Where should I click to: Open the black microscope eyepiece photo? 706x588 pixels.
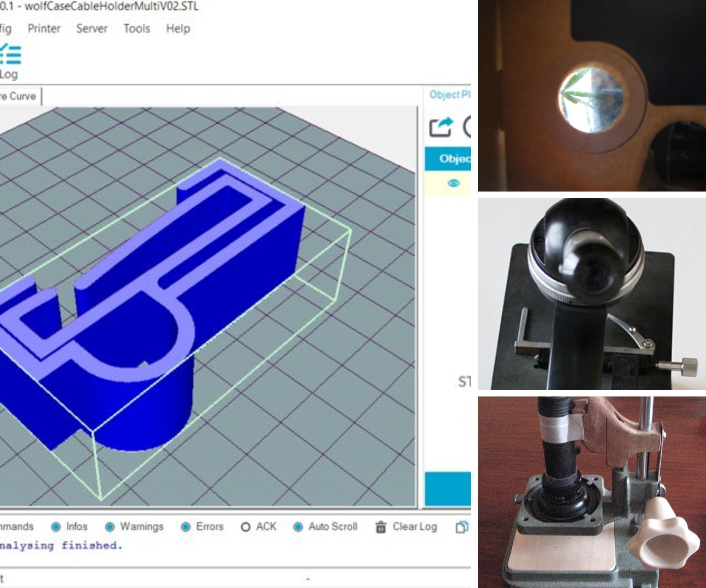coord(592,294)
